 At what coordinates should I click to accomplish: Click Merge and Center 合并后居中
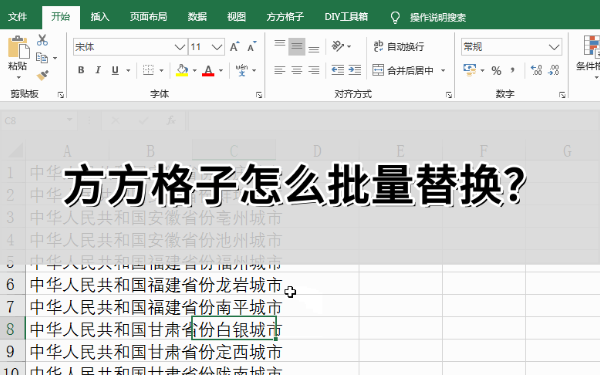[x=404, y=70]
